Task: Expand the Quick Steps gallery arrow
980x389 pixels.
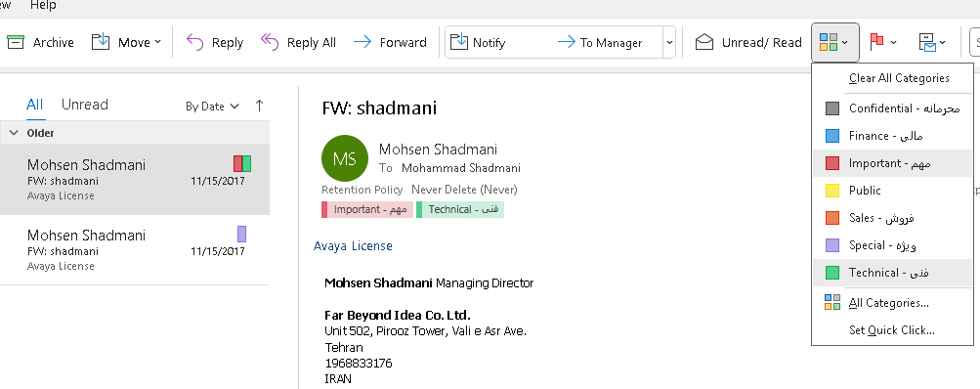Action: 669,43
